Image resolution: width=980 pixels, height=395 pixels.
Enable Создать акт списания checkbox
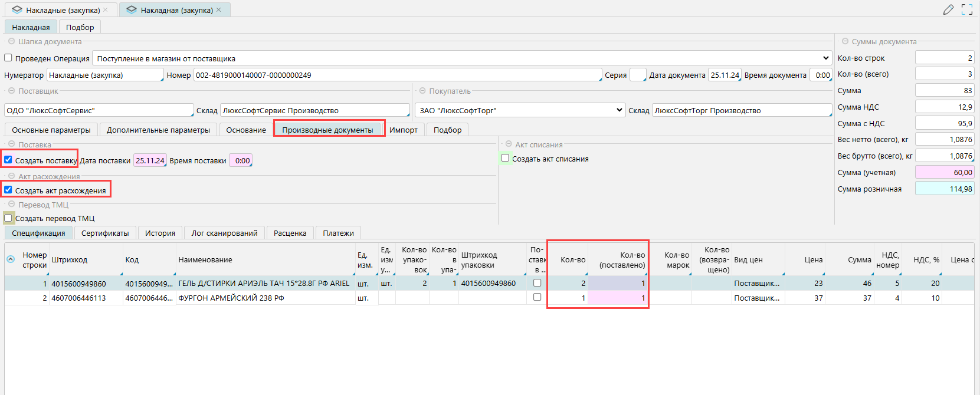pyautogui.click(x=505, y=158)
